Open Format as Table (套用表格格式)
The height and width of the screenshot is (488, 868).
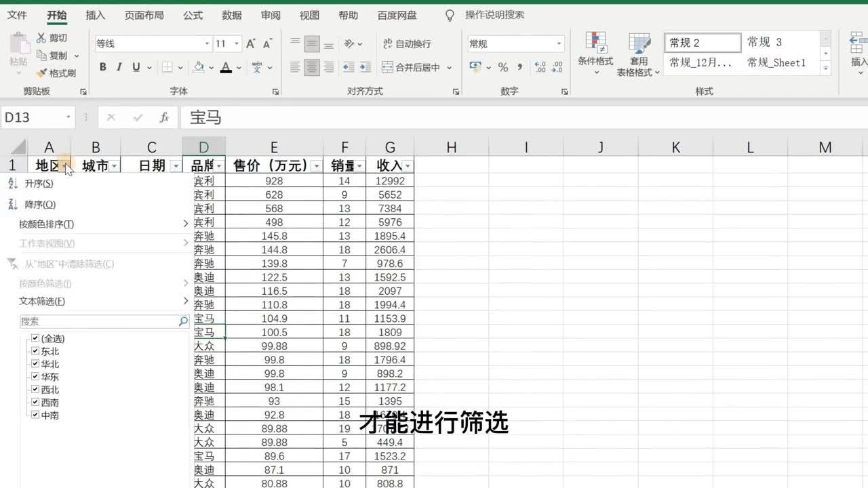tap(638, 54)
